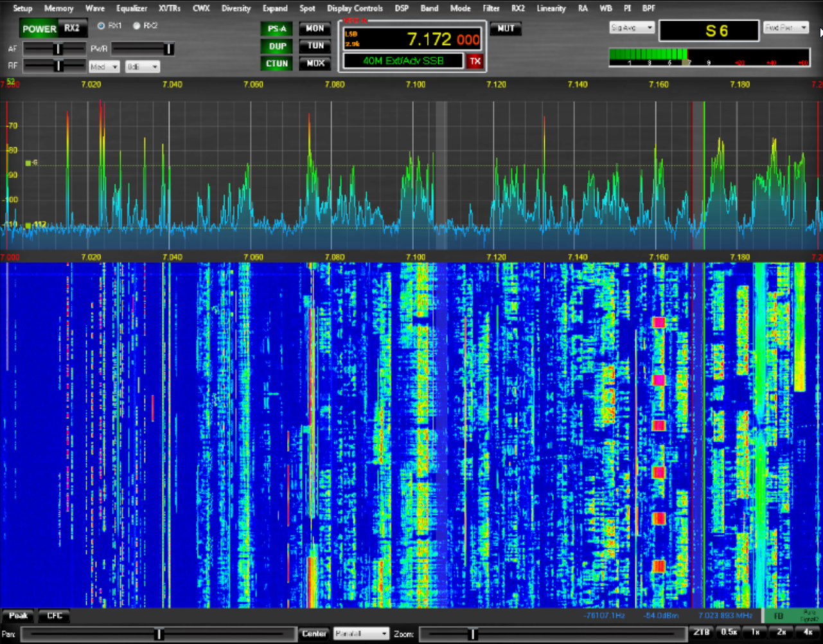Click the Zoom slider at the bottom
The height and width of the screenshot is (644, 823).
(553, 634)
